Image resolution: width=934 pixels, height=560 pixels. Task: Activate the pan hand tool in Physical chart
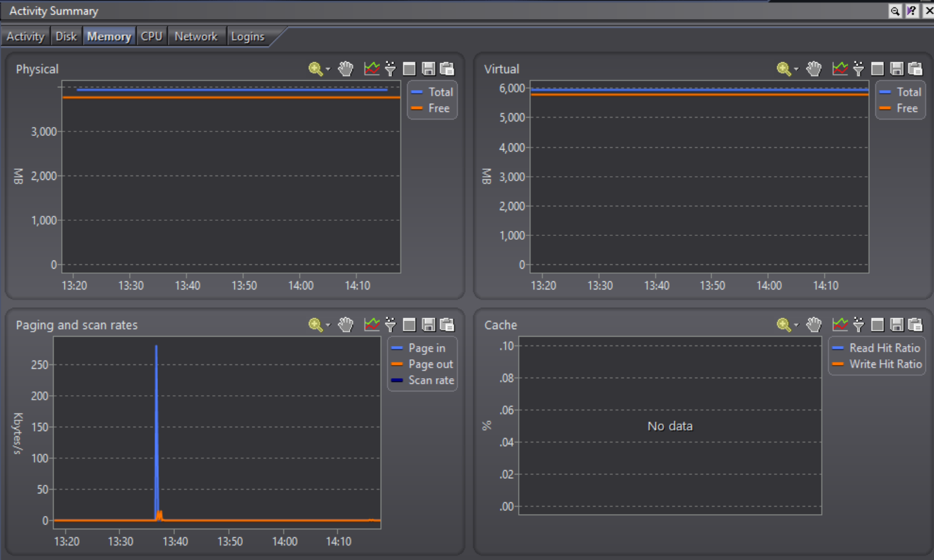[x=346, y=69]
